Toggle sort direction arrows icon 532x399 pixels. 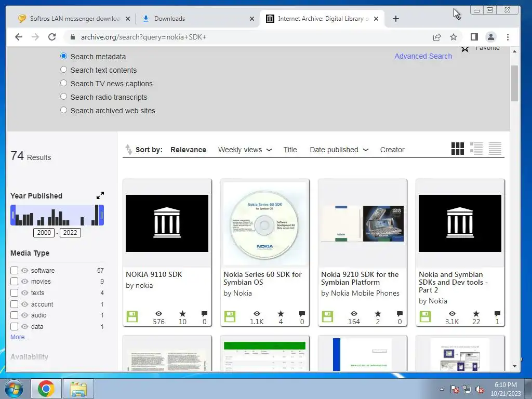tap(128, 150)
